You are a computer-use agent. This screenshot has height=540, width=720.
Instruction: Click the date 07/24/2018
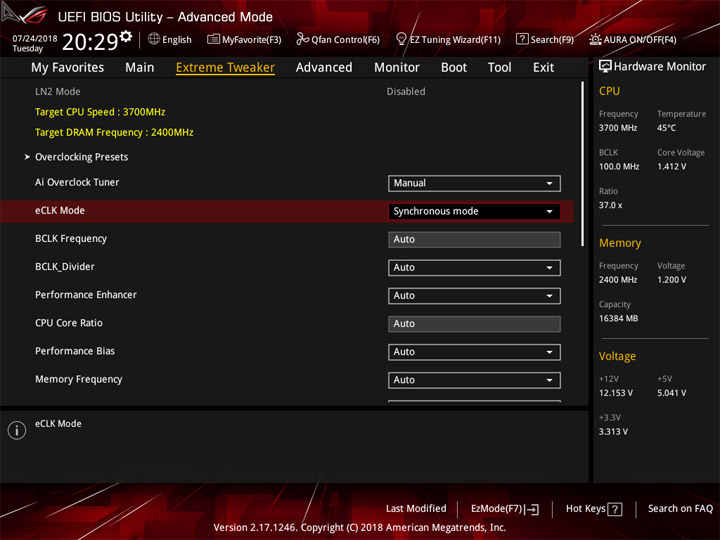click(35, 38)
